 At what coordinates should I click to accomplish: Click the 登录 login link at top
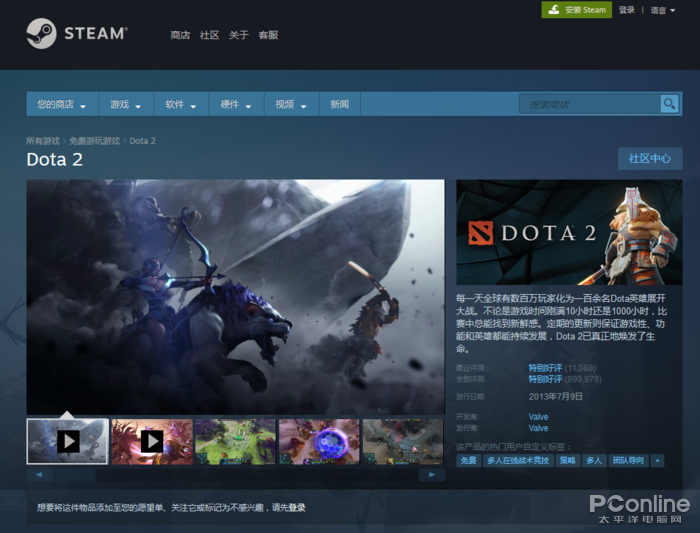click(x=626, y=10)
